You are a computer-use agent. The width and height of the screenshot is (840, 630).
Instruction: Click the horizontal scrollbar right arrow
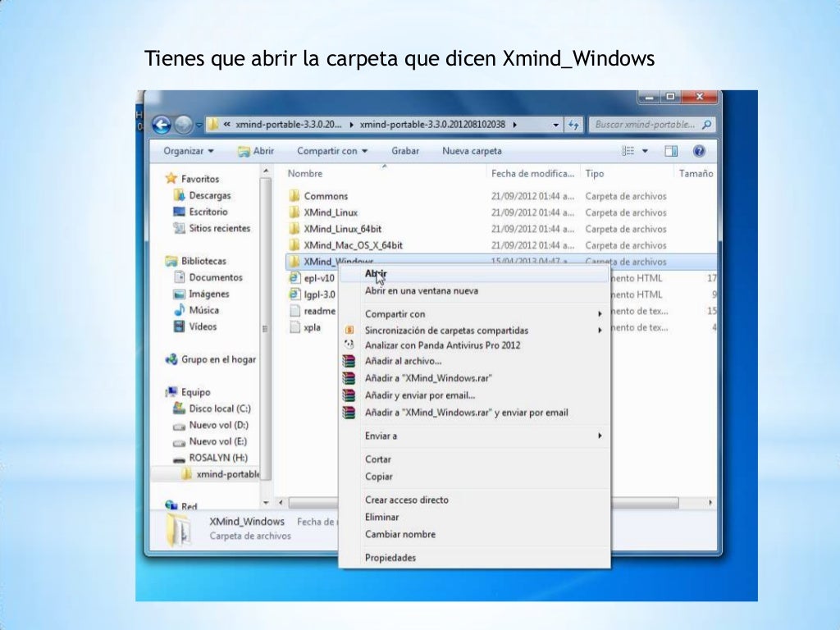click(x=710, y=503)
